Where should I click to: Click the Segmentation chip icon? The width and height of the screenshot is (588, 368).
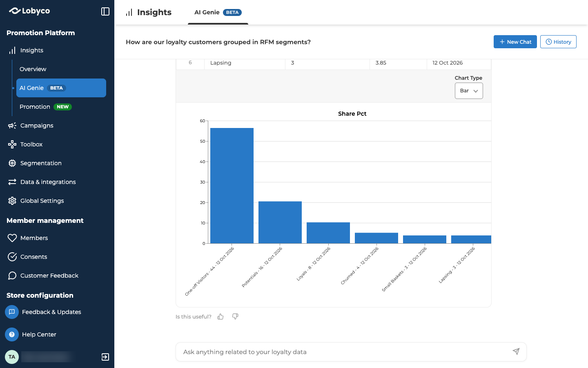point(12,163)
